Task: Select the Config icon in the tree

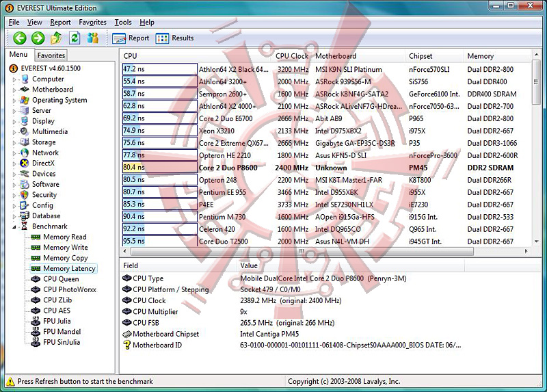Action: [x=25, y=205]
